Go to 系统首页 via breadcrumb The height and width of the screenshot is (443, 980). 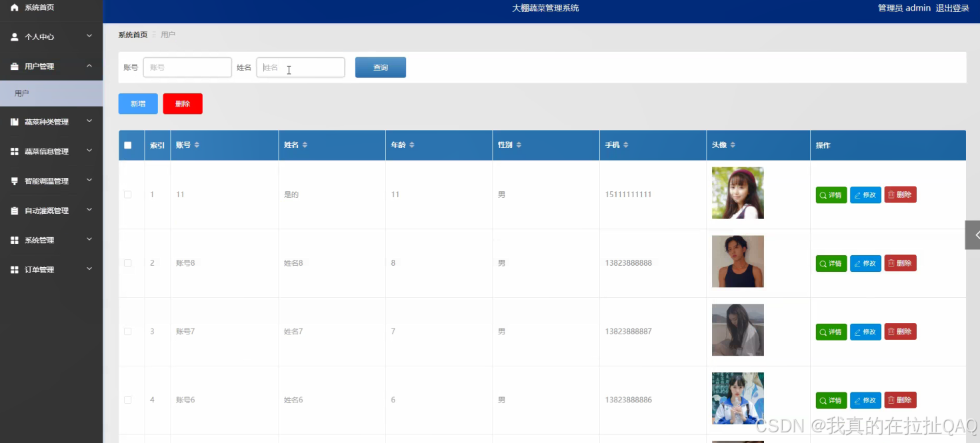(x=133, y=35)
